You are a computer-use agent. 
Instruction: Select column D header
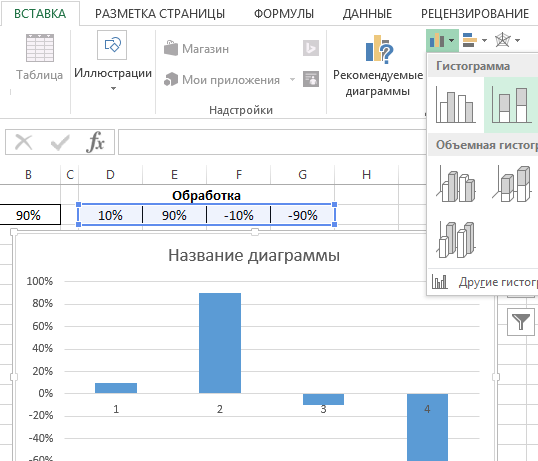click(x=110, y=175)
